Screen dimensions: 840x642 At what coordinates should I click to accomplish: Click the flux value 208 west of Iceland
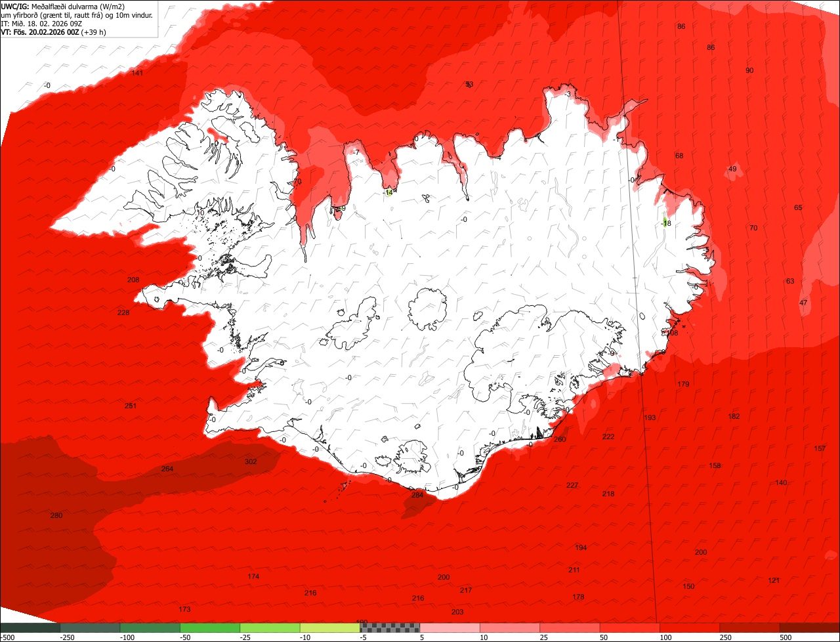coord(133,280)
